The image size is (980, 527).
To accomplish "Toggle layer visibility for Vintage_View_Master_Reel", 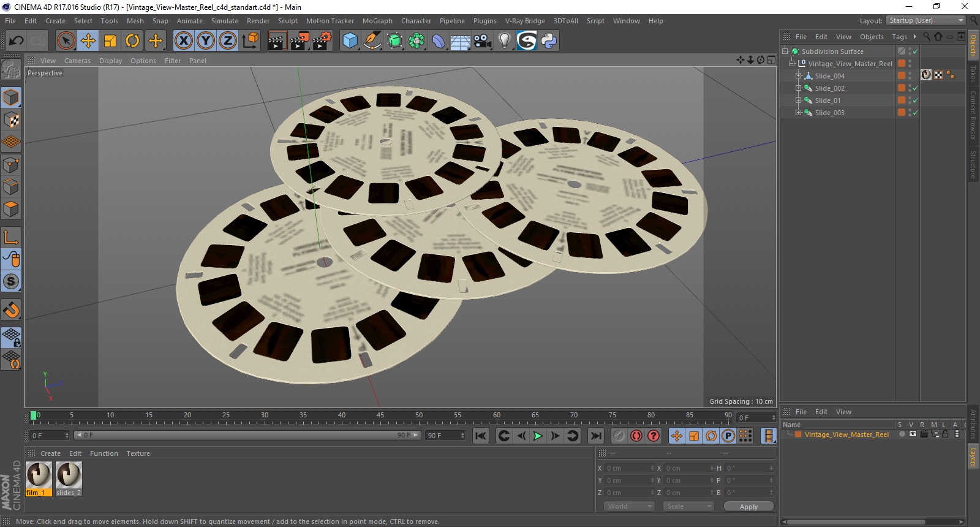I will click(x=913, y=434).
